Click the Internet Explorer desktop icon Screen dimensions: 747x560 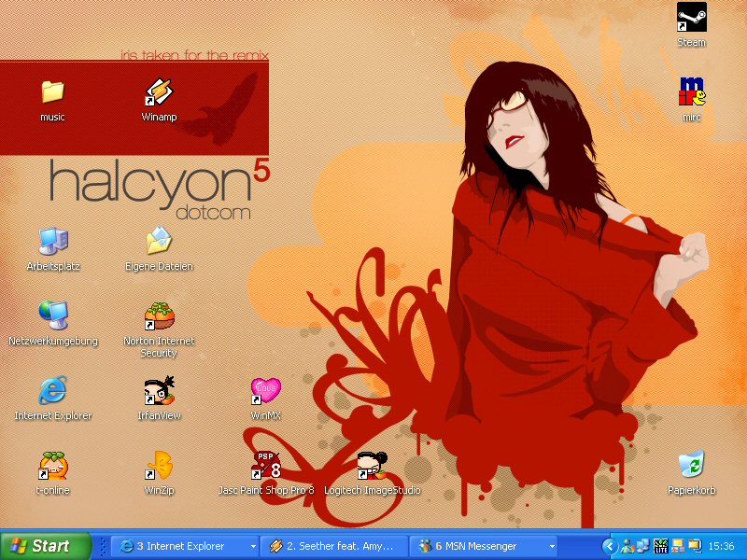pos(53,390)
